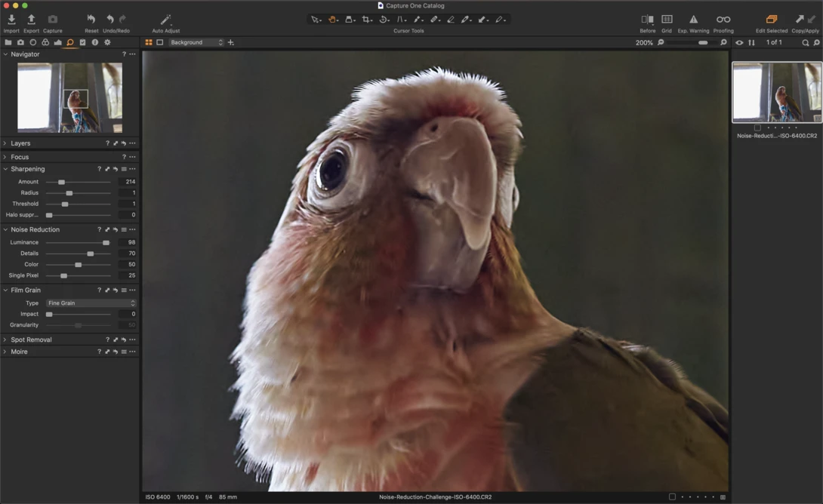Select the Keystone cursor tool
Viewport: 823px width, 504px height.
tap(402, 20)
